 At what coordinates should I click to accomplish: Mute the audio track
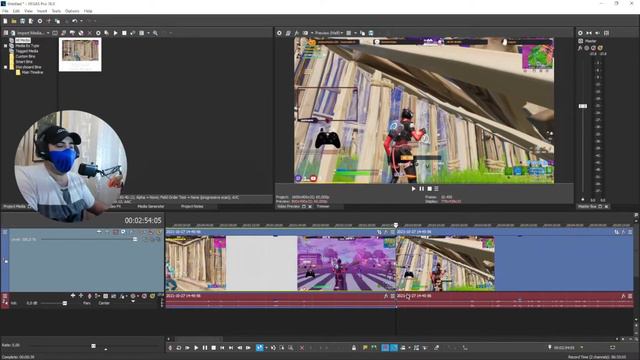pos(144,296)
